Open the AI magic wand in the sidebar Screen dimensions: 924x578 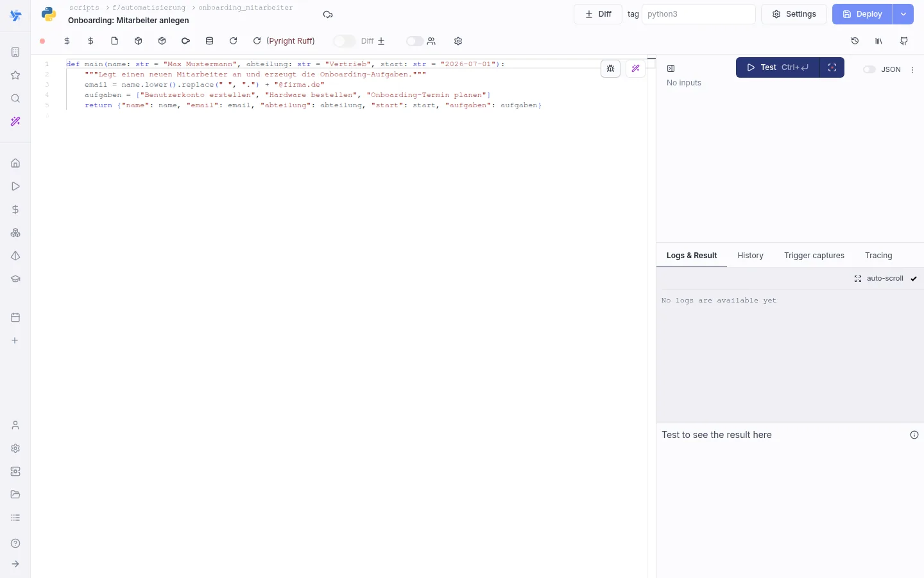coord(15,121)
